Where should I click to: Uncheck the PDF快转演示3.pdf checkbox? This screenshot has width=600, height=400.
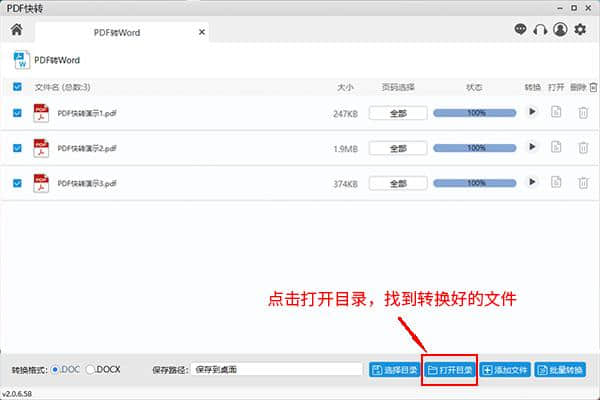(x=17, y=183)
